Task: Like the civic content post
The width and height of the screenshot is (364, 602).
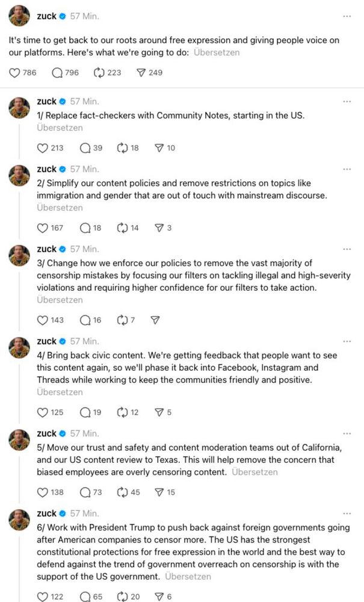Action: [x=42, y=412]
